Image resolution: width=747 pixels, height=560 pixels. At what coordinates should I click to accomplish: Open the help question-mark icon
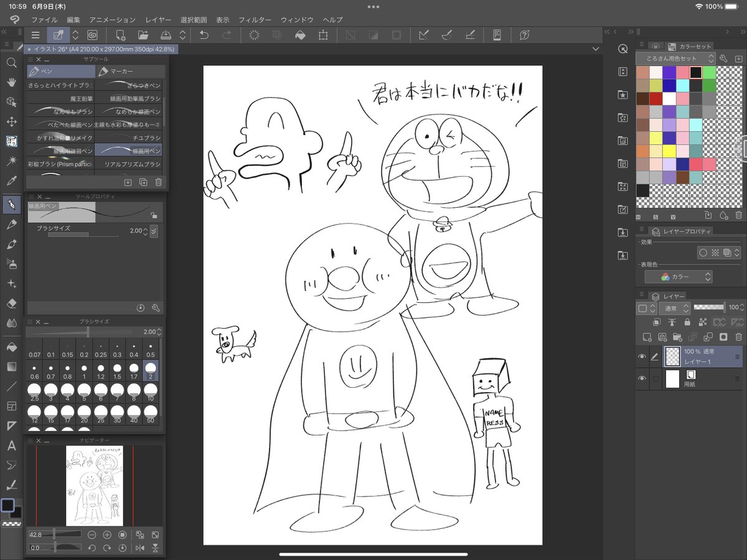click(x=524, y=35)
